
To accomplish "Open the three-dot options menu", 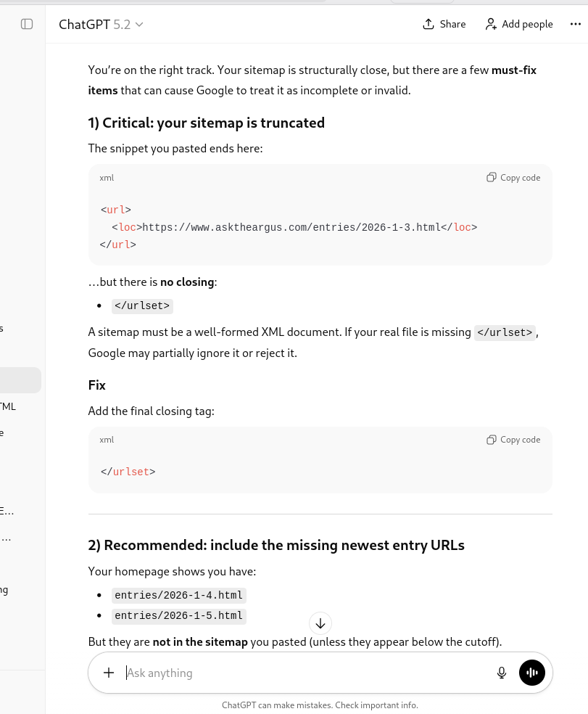I will click(576, 24).
